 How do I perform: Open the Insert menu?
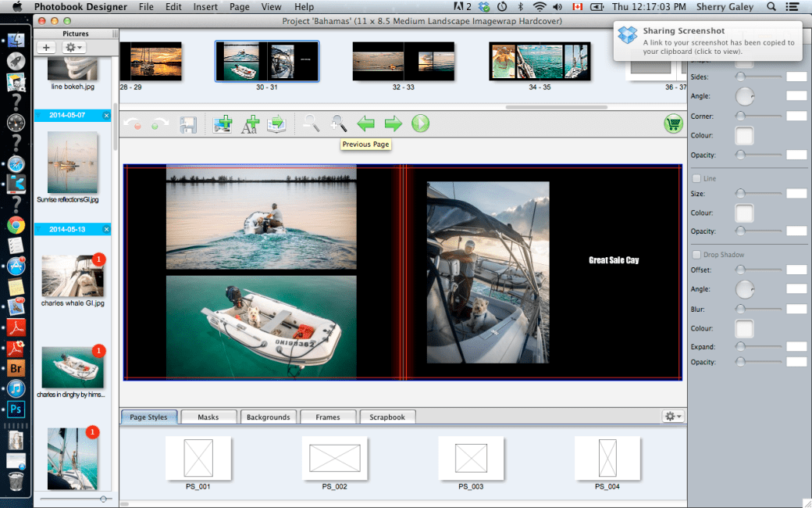205,6
